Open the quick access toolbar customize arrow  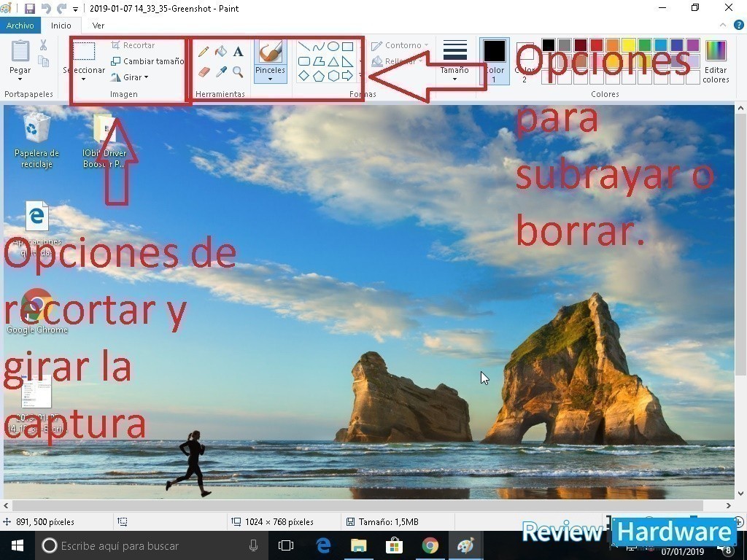(x=75, y=9)
